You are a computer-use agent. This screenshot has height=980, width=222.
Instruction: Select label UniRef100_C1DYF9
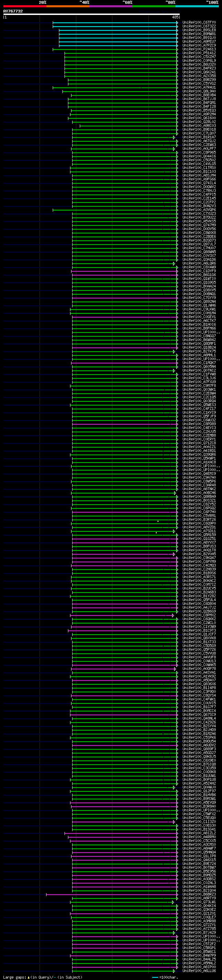pos(199,271)
